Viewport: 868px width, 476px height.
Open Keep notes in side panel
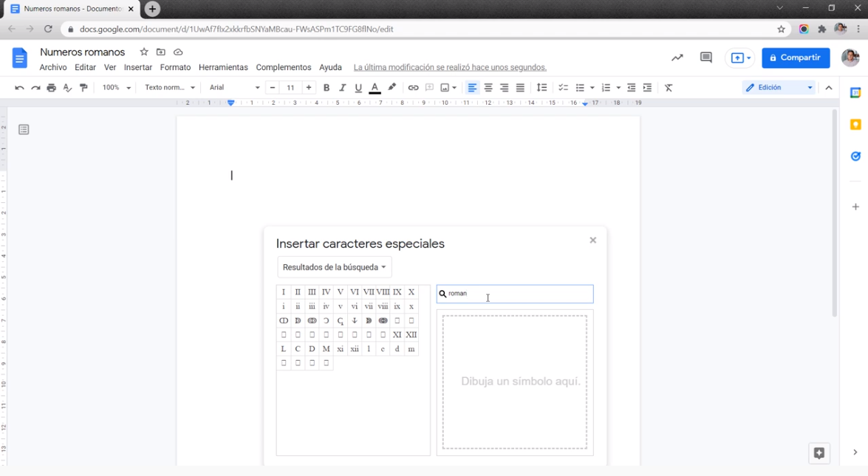[x=855, y=125]
